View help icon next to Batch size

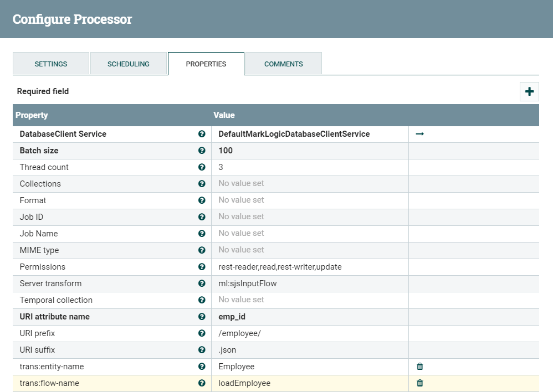pyautogui.click(x=202, y=150)
